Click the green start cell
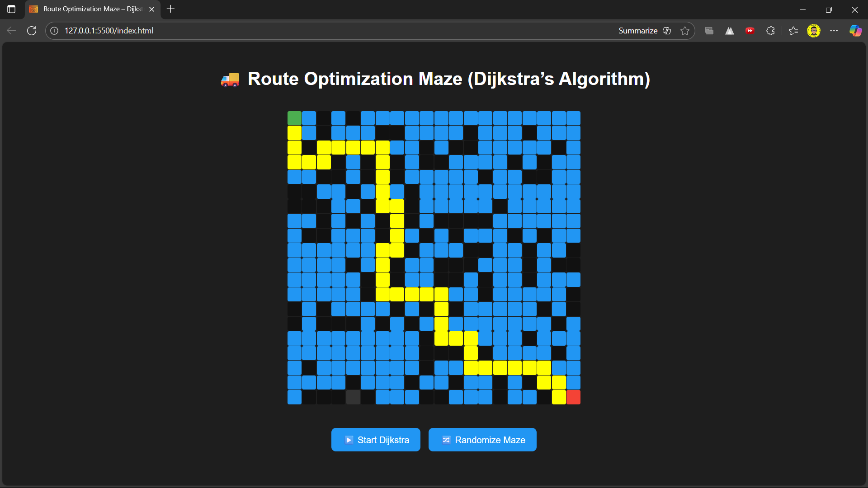Screen dimensions: 868x488 (294, 118)
